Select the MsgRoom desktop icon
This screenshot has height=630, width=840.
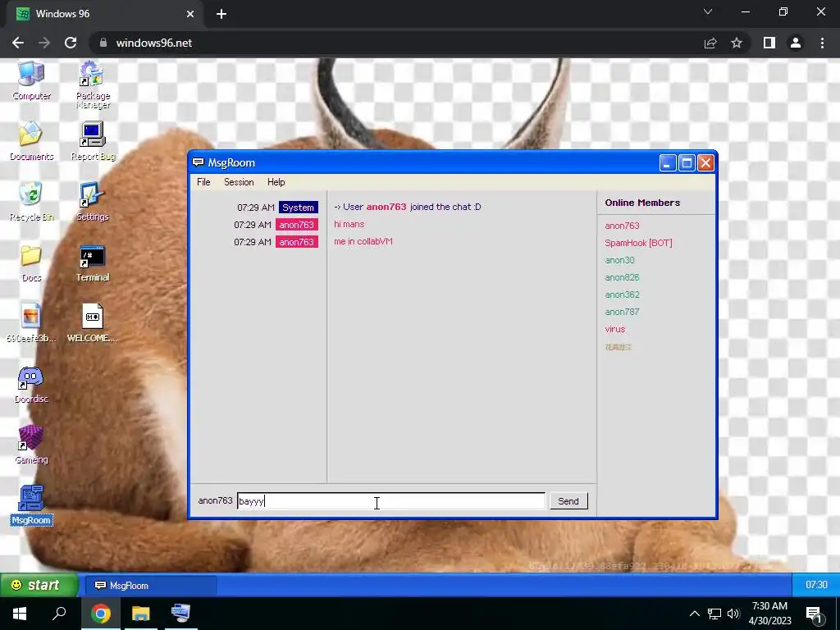[31, 505]
